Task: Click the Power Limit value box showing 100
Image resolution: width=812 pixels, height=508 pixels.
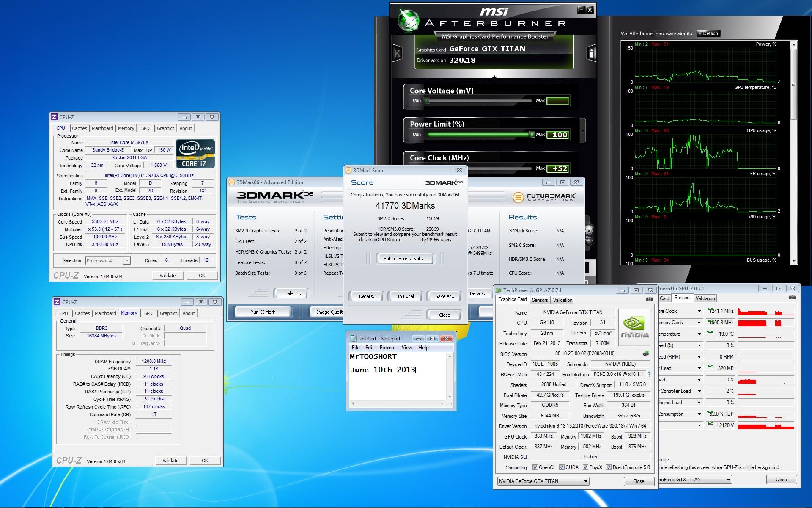Action: tap(558, 135)
